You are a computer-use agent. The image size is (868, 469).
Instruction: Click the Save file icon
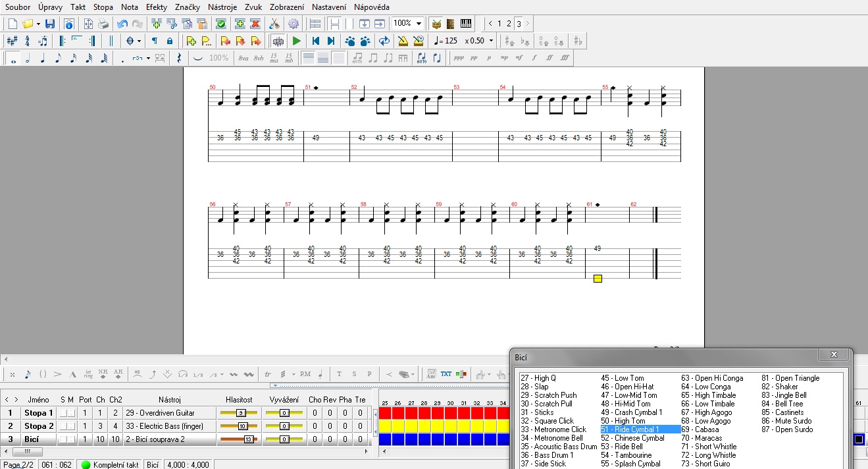[x=50, y=24]
